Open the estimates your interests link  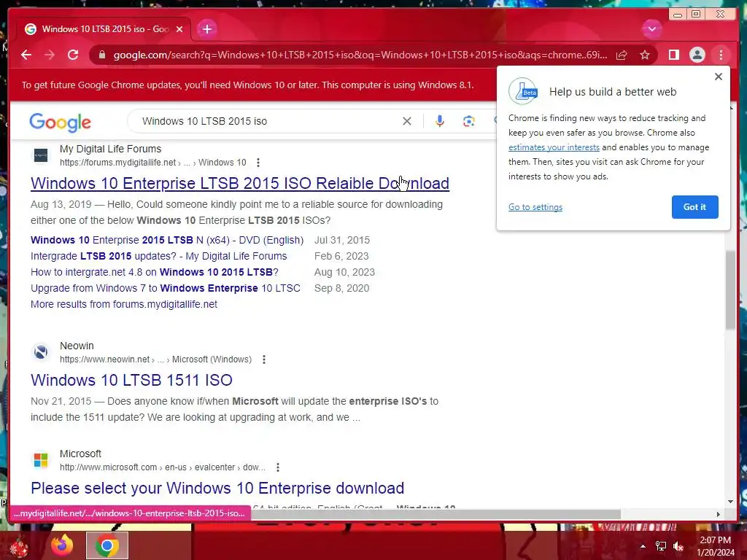coord(554,147)
